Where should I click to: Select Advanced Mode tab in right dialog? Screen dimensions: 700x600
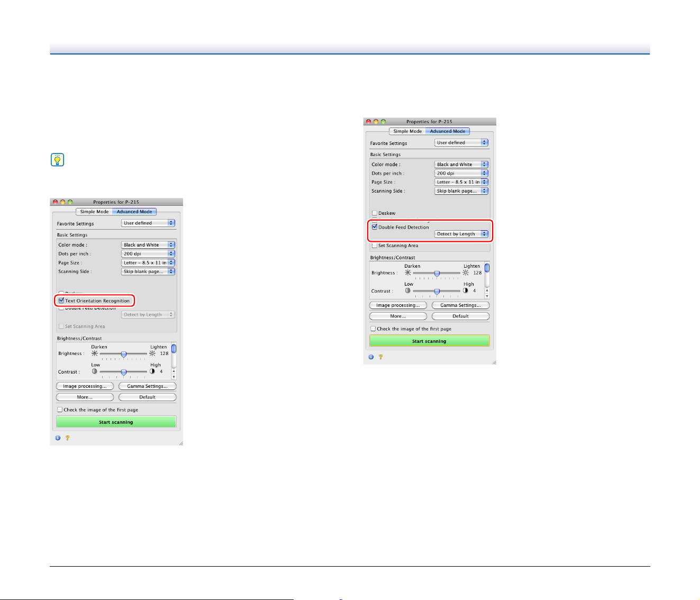(448, 131)
